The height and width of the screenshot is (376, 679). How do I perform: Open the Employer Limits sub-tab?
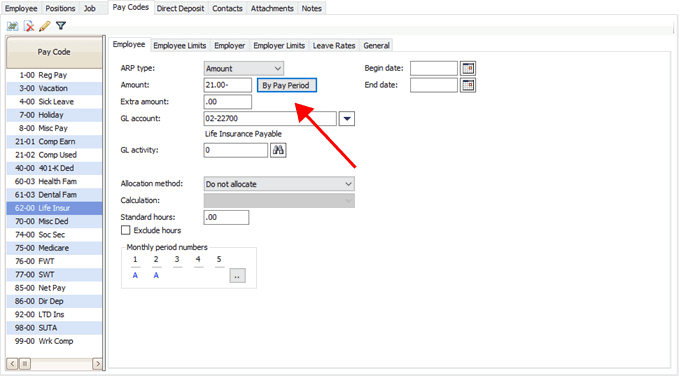[279, 45]
